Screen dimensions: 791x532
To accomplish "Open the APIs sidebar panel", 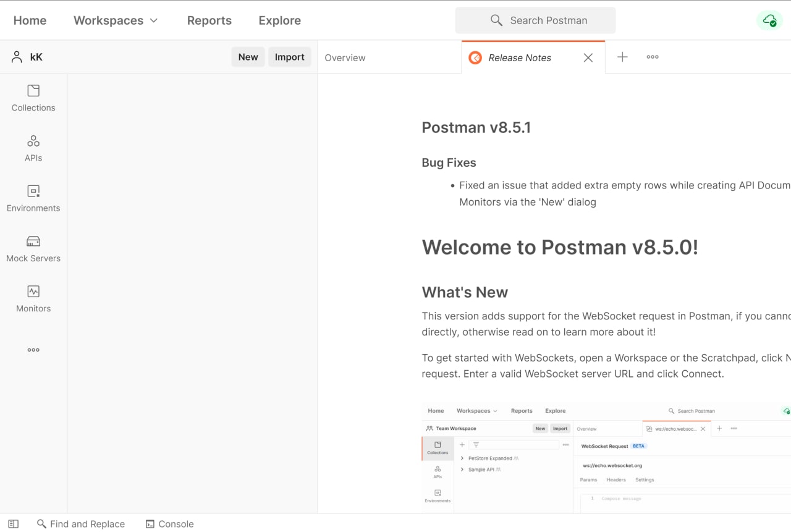I will tap(33, 149).
